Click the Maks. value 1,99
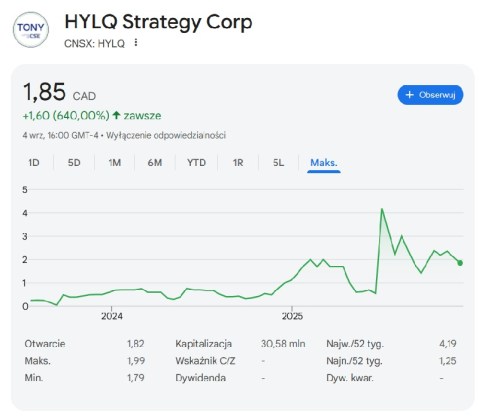The image size is (479, 420). coord(136,361)
